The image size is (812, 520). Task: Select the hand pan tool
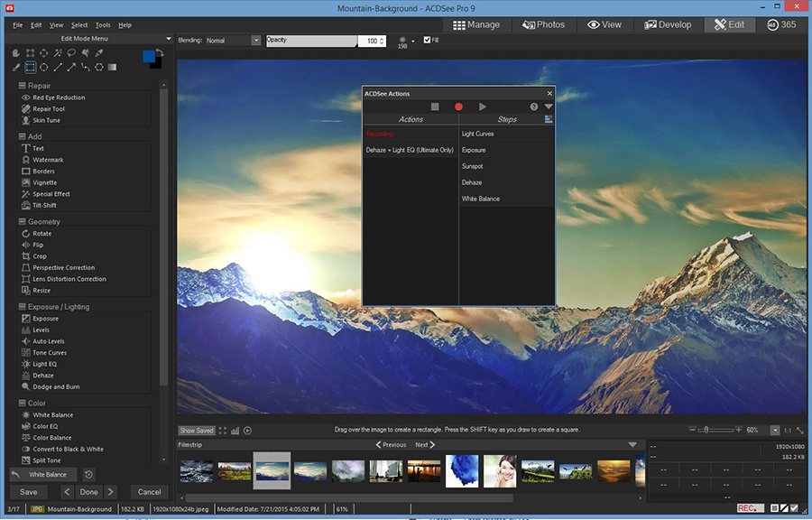(x=16, y=53)
